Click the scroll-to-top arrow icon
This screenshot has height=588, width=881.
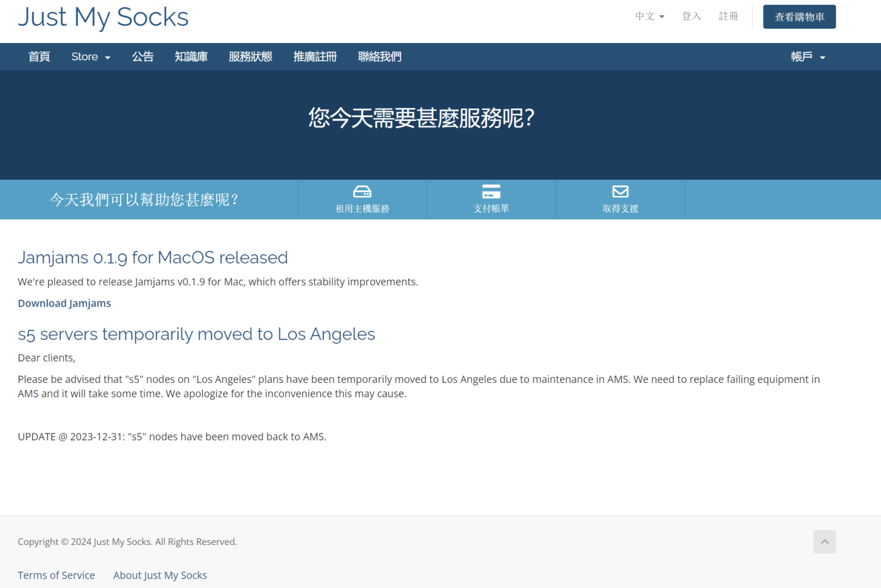824,542
